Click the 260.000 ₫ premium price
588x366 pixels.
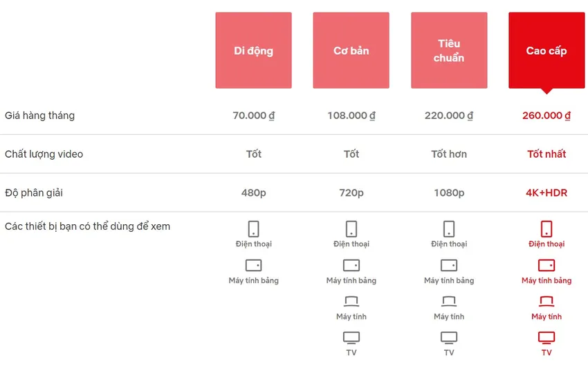[546, 116]
